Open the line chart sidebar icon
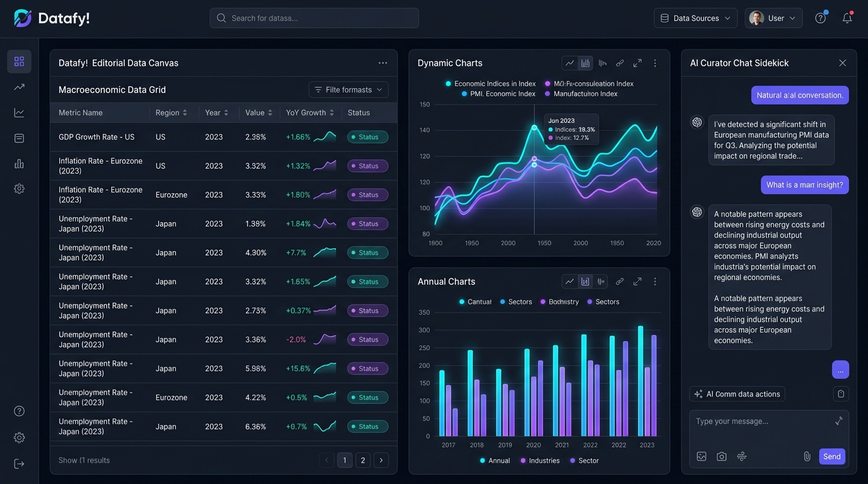This screenshot has width=868, height=484. 19,113
